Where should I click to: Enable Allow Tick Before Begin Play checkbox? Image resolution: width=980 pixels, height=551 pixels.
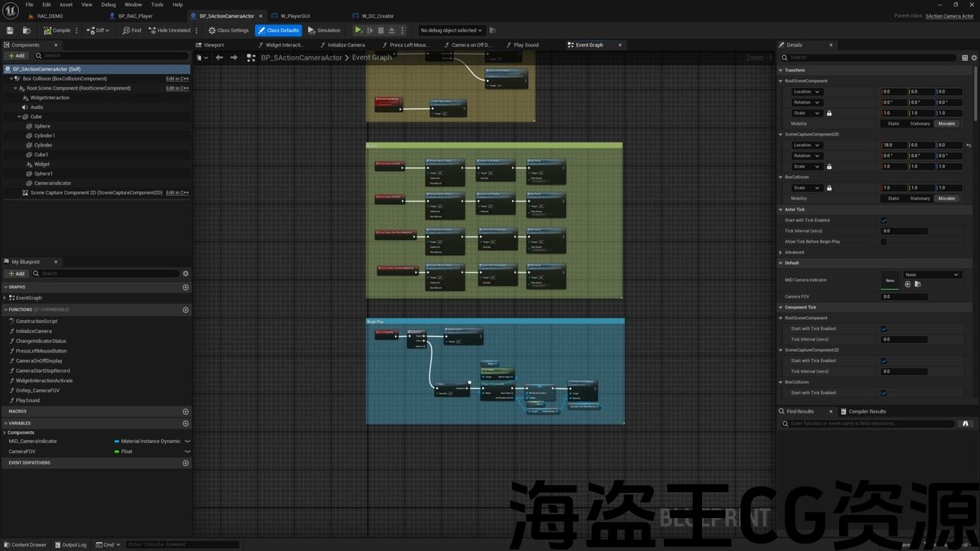884,242
